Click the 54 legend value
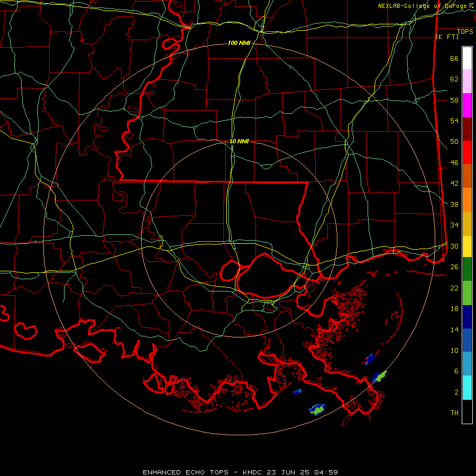476x476 pixels. 454,121
